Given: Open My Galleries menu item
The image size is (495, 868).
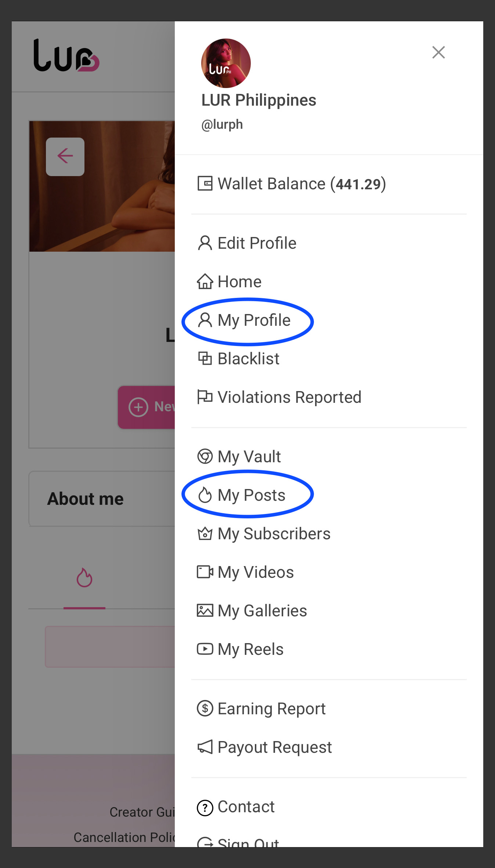Looking at the screenshot, I should pyautogui.click(x=252, y=611).
